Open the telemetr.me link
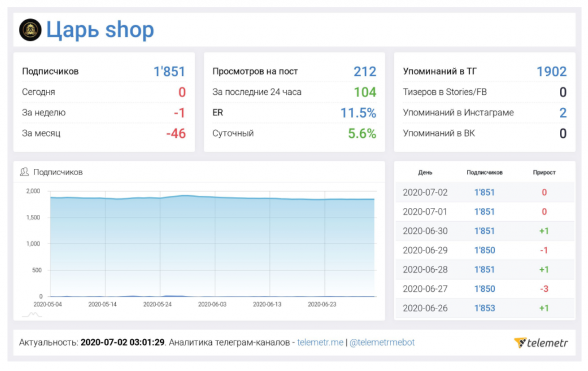Viewport: 588px width, 371px height. 320,342
